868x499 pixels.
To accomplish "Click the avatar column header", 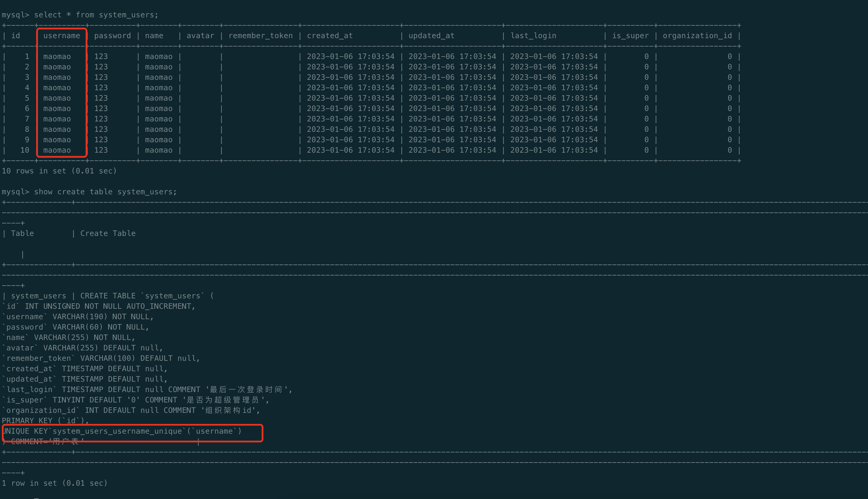I will (x=201, y=35).
